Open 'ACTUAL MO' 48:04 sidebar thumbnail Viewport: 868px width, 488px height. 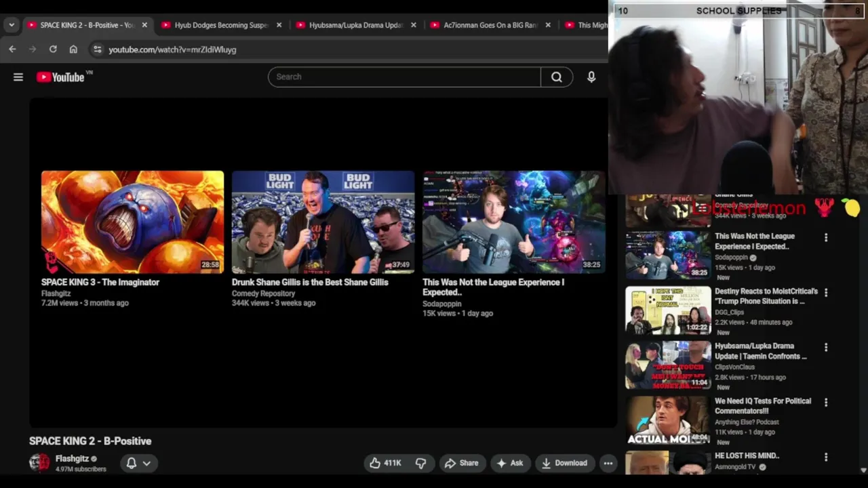[668, 420]
